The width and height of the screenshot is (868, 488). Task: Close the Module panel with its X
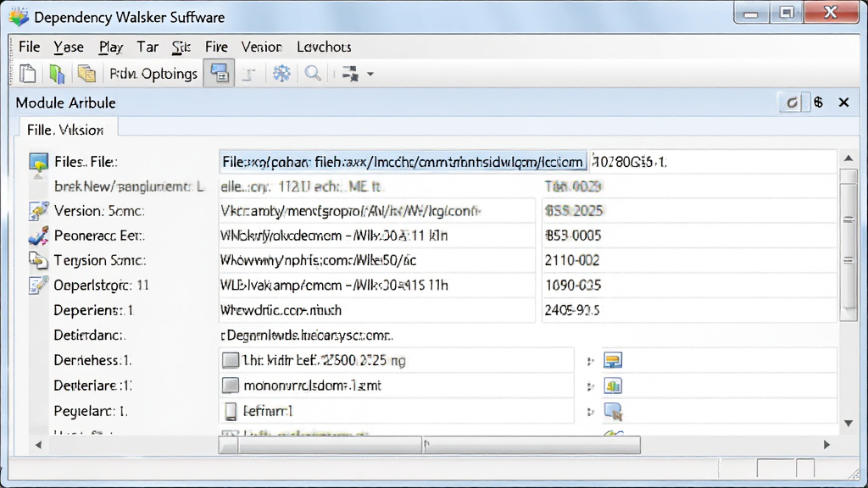click(843, 103)
